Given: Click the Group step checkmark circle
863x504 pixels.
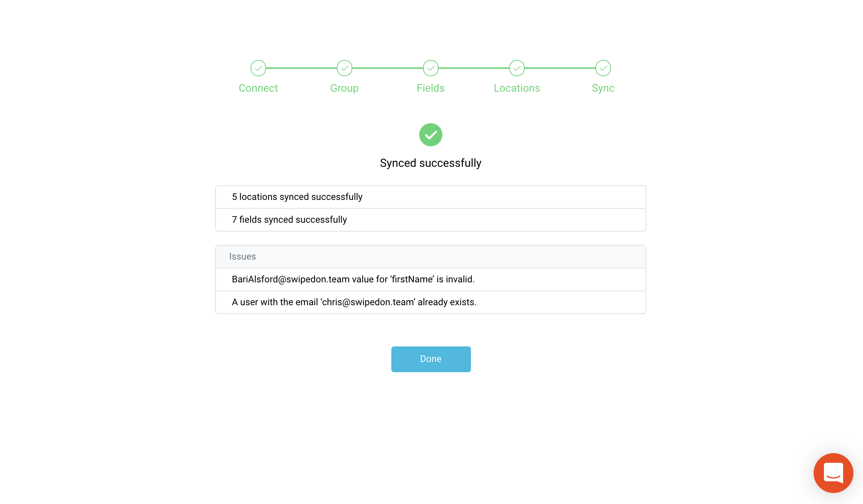Looking at the screenshot, I should (x=345, y=68).
